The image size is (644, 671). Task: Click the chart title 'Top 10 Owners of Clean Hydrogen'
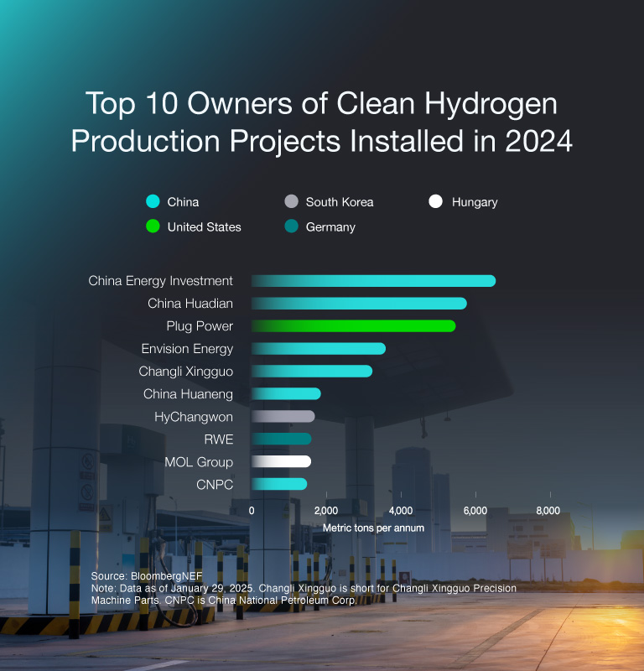coord(321,103)
